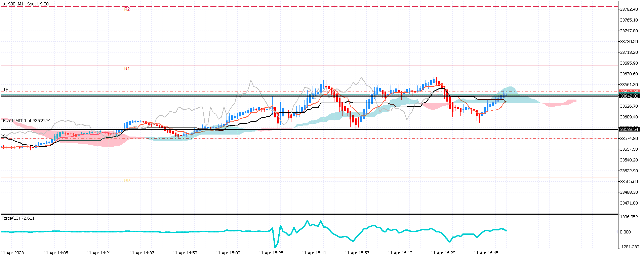This screenshot has width=644, height=257.
Task: Click price level 33626.70 on the axis
Action: 629,106
